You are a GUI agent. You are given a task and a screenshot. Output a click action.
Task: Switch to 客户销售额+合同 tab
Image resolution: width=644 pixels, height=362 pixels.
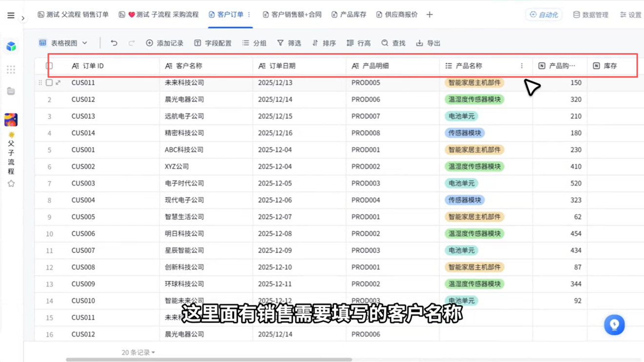(x=292, y=15)
